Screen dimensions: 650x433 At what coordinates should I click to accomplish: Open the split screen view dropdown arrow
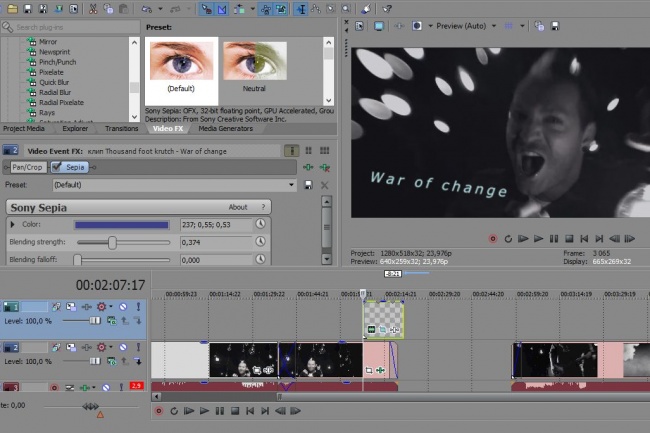430,26
